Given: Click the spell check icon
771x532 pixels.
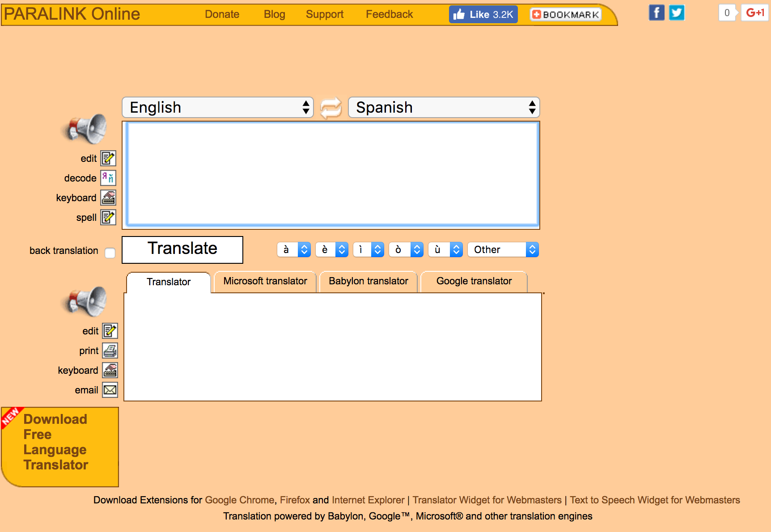Looking at the screenshot, I should click(x=108, y=217).
